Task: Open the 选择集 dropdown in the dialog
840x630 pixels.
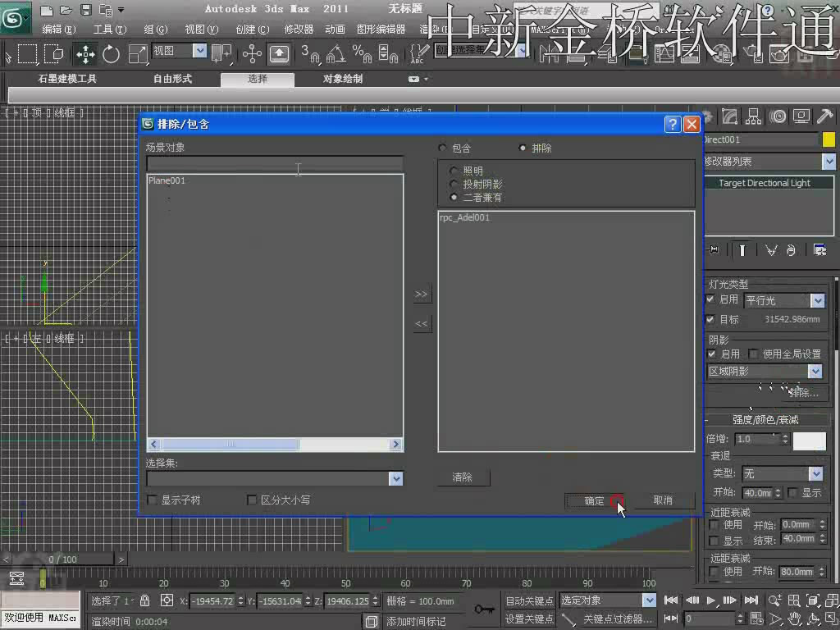Action: click(396, 478)
